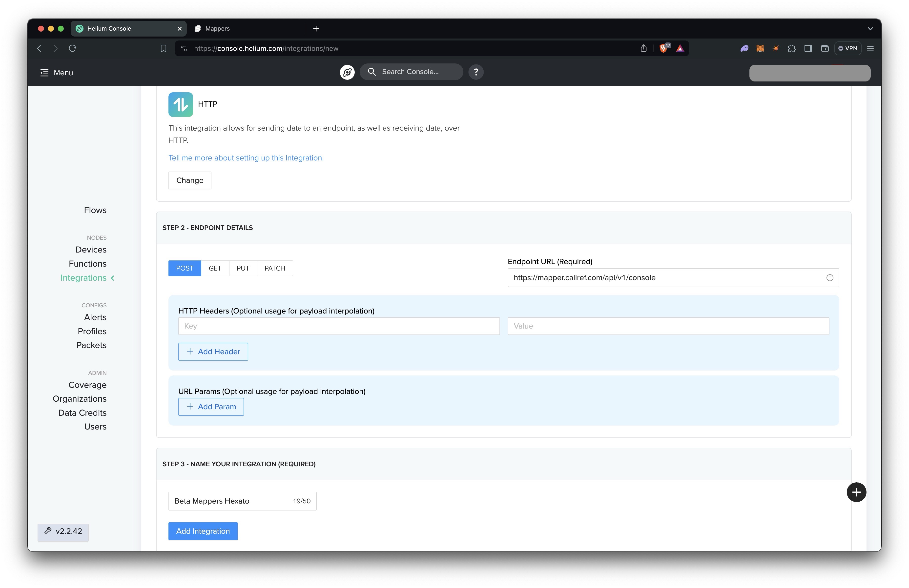The image size is (909, 588).
Task: Select the Helium Console tab
Action: pos(128,29)
